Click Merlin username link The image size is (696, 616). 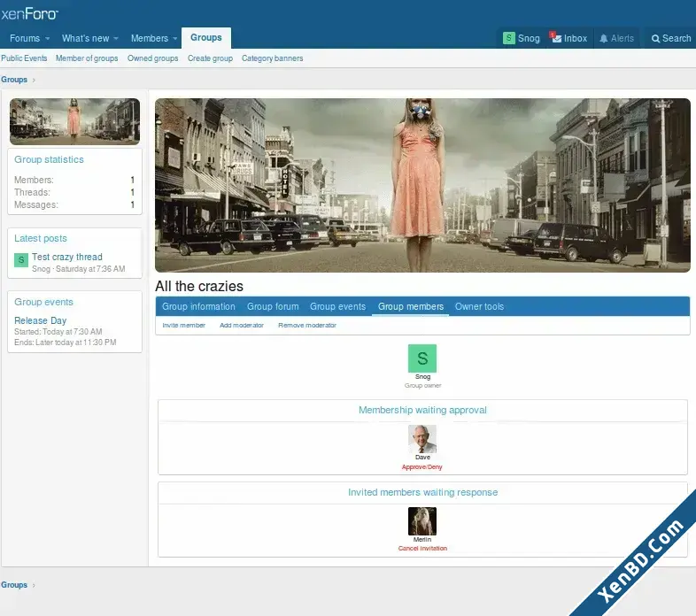tap(422, 540)
